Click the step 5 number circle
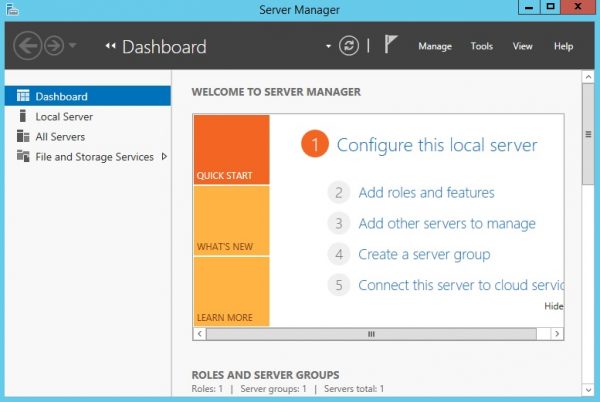 339,285
